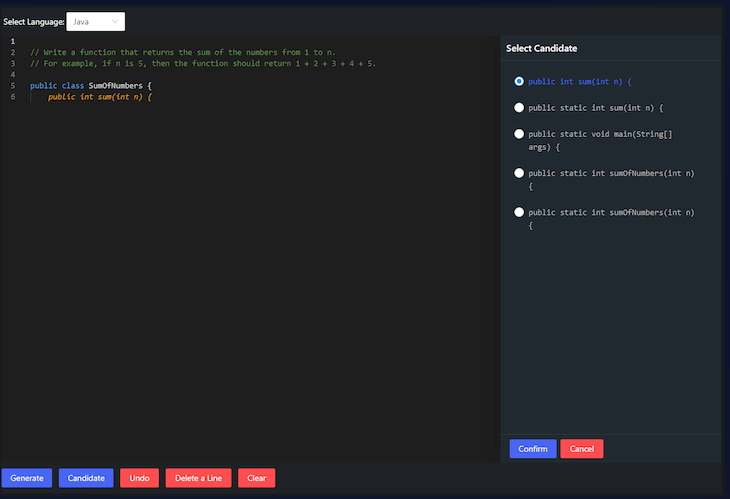The height and width of the screenshot is (499, 730).
Task: Confirm the selected candidate
Action: [533, 449]
